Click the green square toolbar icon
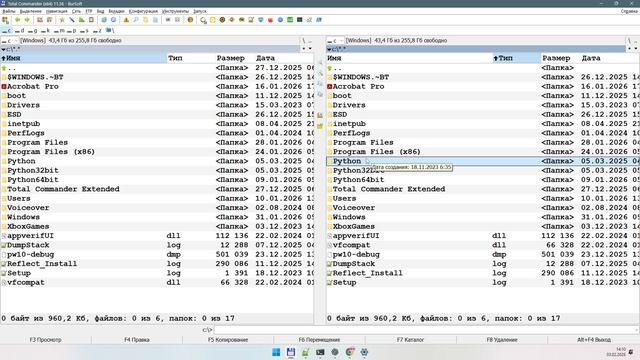 pyautogui.click(x=290, y=20)
